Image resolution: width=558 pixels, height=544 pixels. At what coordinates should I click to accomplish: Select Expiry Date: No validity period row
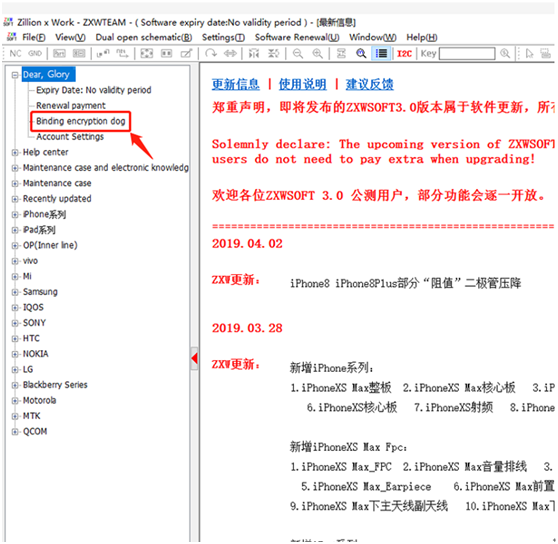[94, 90]
